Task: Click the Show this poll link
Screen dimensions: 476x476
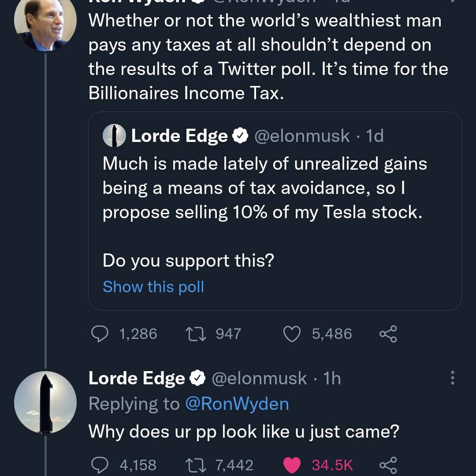Action: (153, 287)
